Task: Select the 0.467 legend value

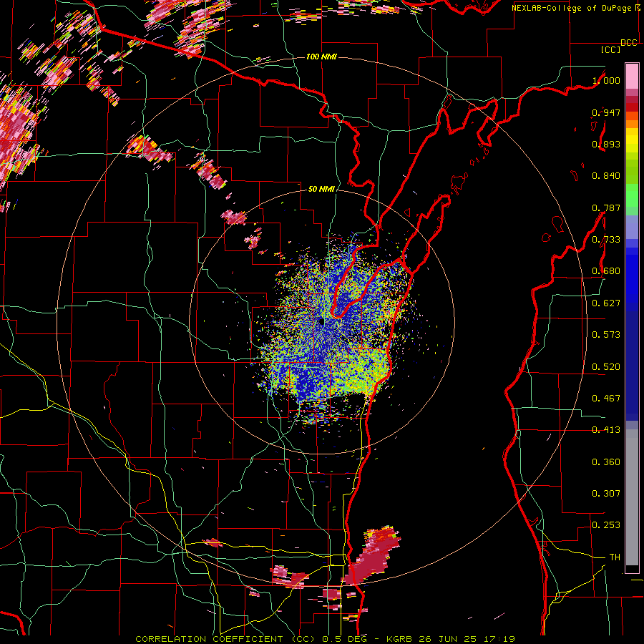Action: [x=606, y=399]
